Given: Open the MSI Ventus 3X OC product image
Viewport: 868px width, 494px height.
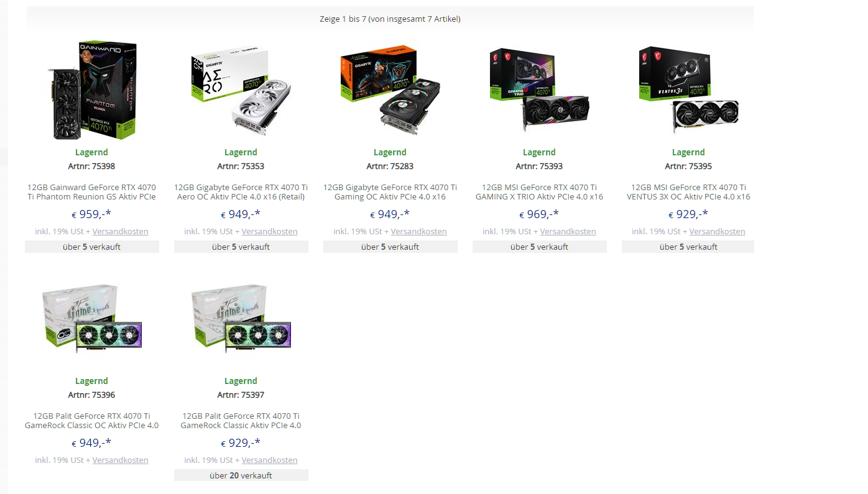Looking at the screenshot, I should [688, 90].
